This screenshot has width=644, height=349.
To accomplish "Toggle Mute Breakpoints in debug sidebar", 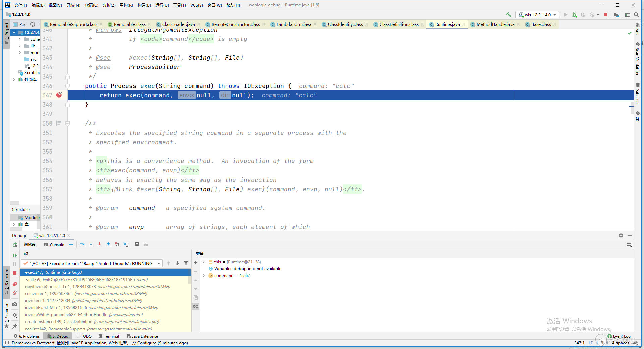I will pos(15,293).
